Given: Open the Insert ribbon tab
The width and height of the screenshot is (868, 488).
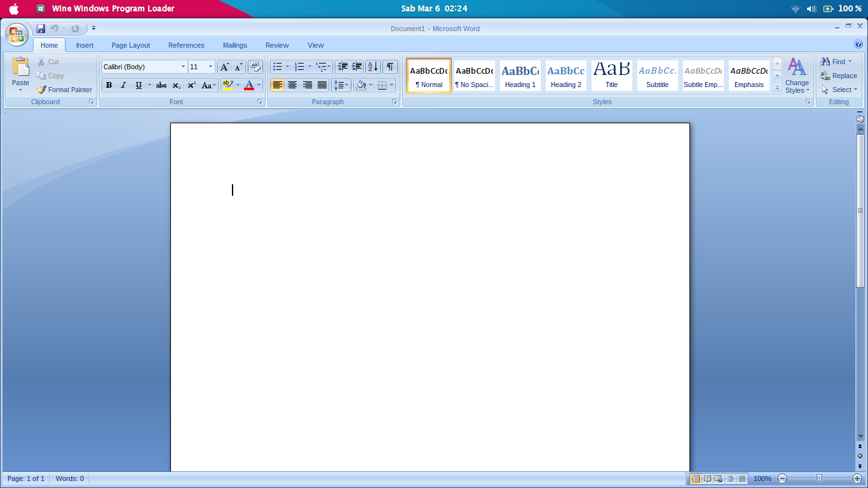Looking at the screenshot, I should [85, 45].
